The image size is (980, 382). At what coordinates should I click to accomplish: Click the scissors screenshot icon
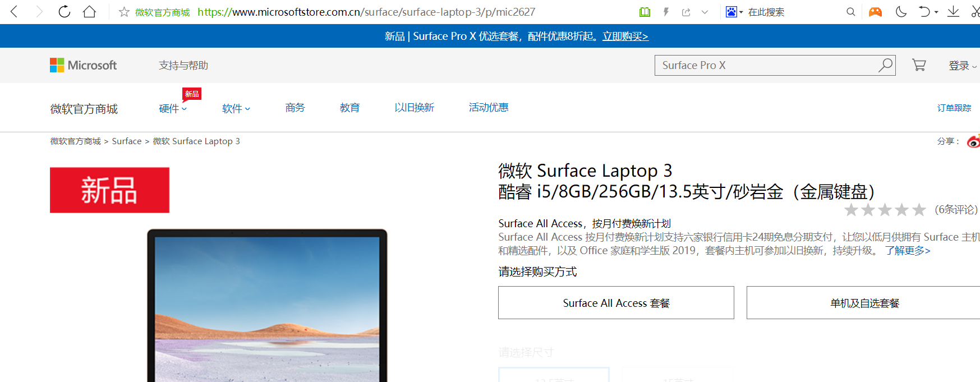[x=976, y=12]
